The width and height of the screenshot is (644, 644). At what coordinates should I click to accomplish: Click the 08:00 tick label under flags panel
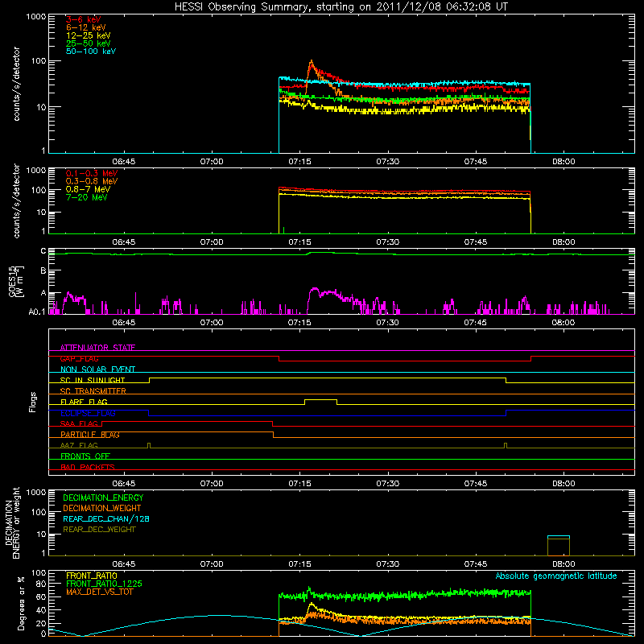click(563, 484)
